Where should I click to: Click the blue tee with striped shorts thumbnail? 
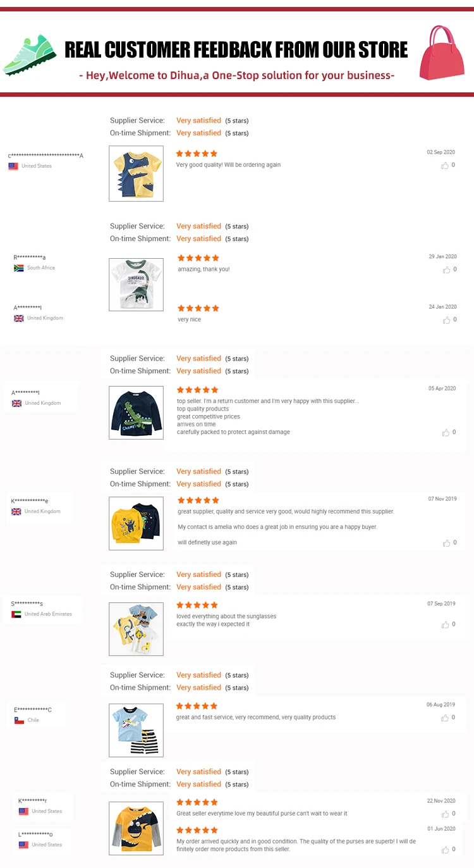(x=136, y=730)
